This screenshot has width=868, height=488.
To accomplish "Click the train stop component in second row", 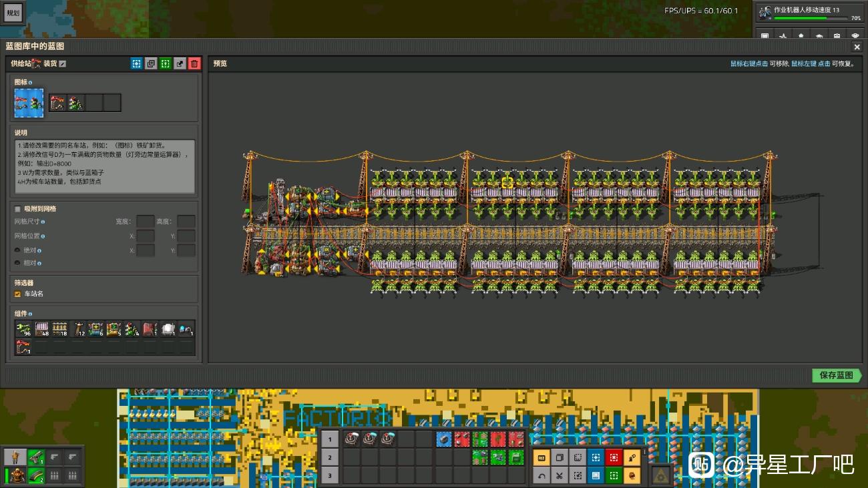I will pos(24,347).
